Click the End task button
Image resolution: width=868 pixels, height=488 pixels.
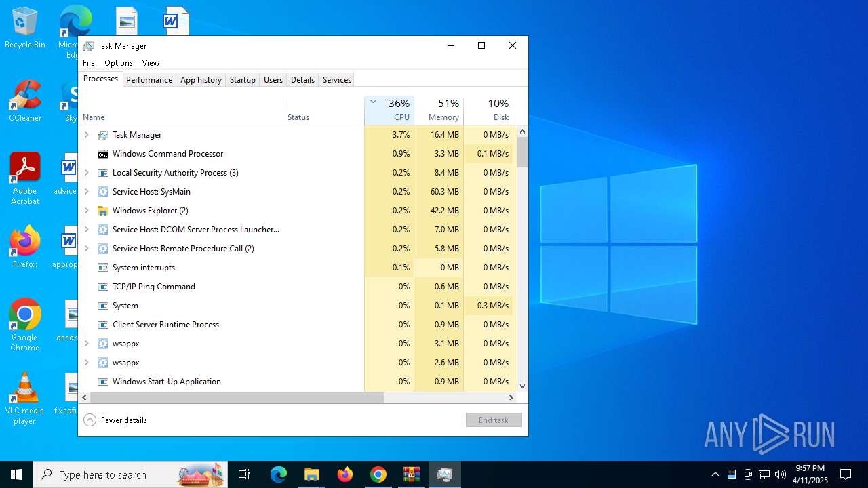click(x=494, y=420)
